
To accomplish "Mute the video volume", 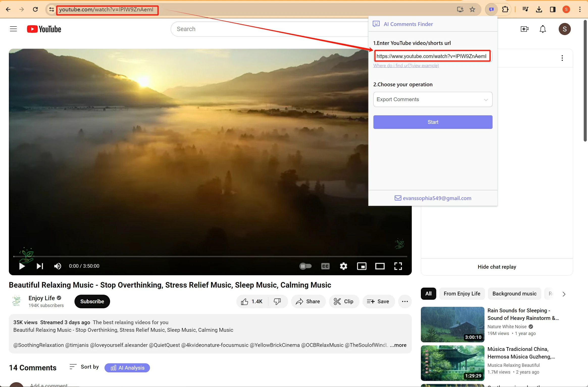I will [58, 266].
